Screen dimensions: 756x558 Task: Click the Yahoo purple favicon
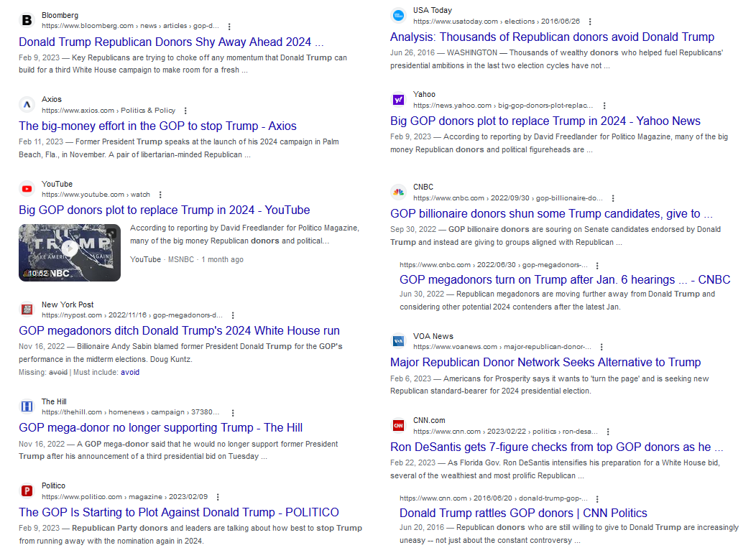(x=398, y=100)
